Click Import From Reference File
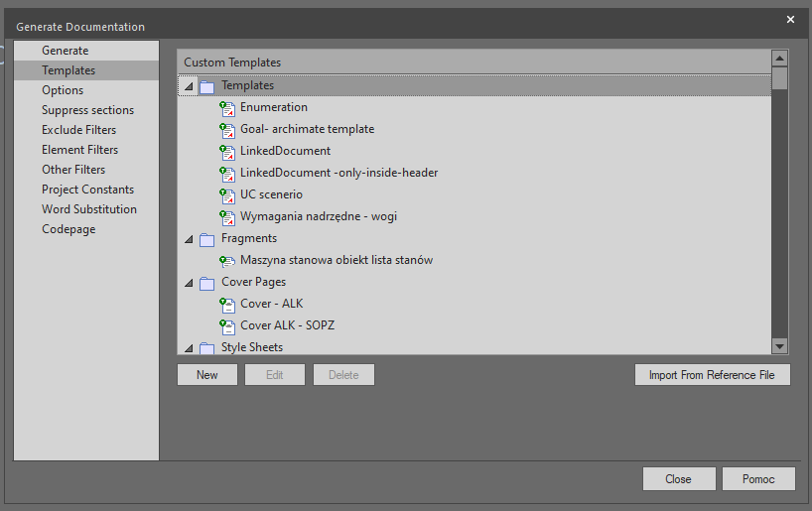Screen dimensions: 812x511 (x=712, y=375)
